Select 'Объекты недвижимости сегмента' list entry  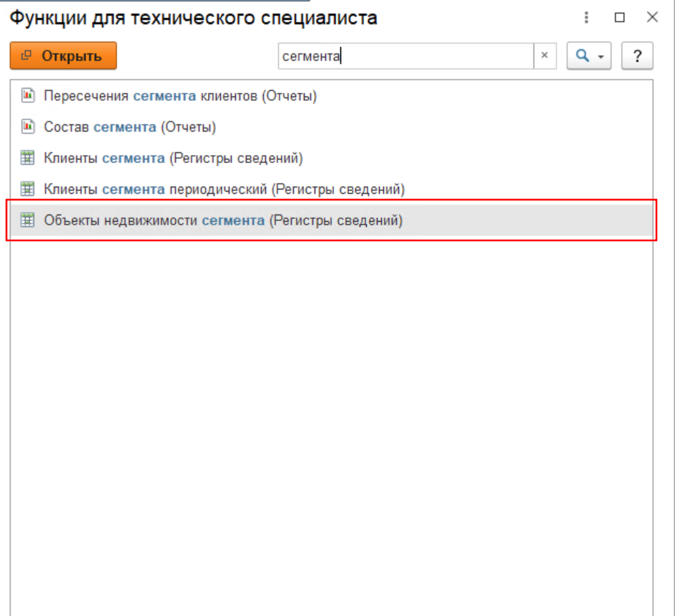[223, 221]
